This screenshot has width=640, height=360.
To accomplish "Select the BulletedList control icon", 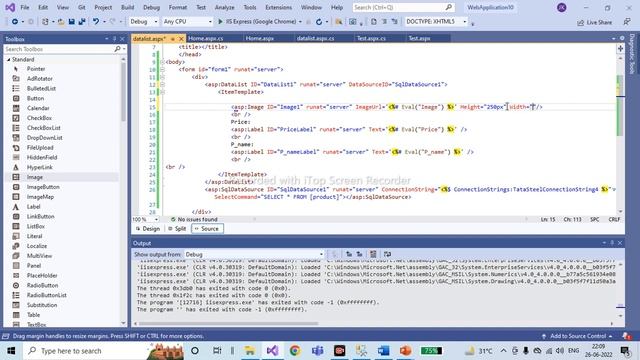I will pyautogui.click(x=16, y=89).
